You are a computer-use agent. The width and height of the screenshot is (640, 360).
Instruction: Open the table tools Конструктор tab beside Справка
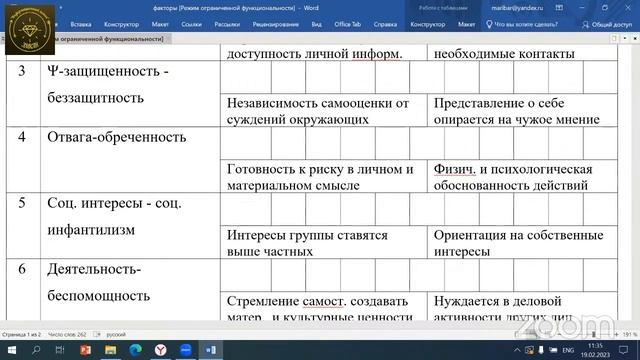[427, 24]
